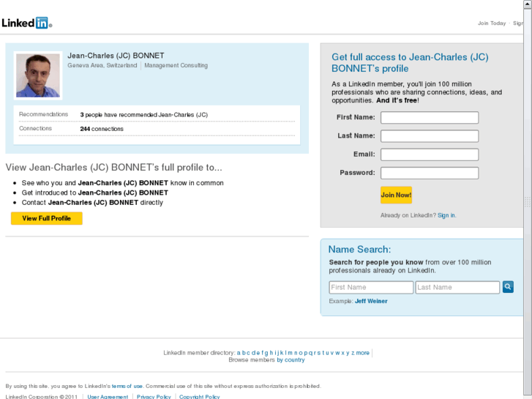Screen dimensions: 532x399
Task: Open member directory letter s
Action: (319, 353)
